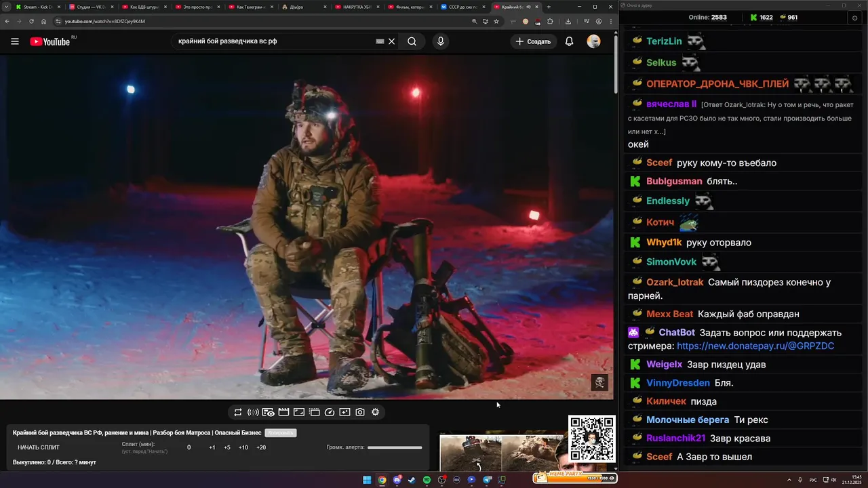Image resolution: width=868 pixels, height=488 pixels.
Task: Click the on-screen keyboard icon in search box
Action: (380, 41)
